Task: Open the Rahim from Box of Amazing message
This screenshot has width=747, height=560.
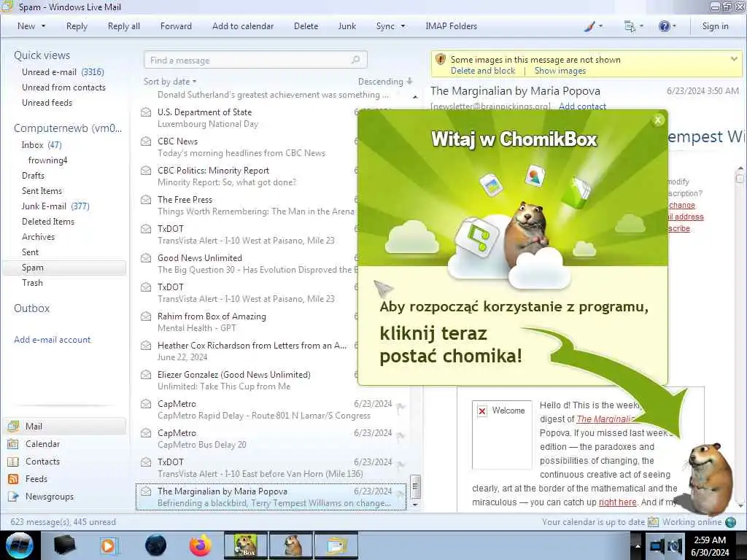Action: [248, 322]
